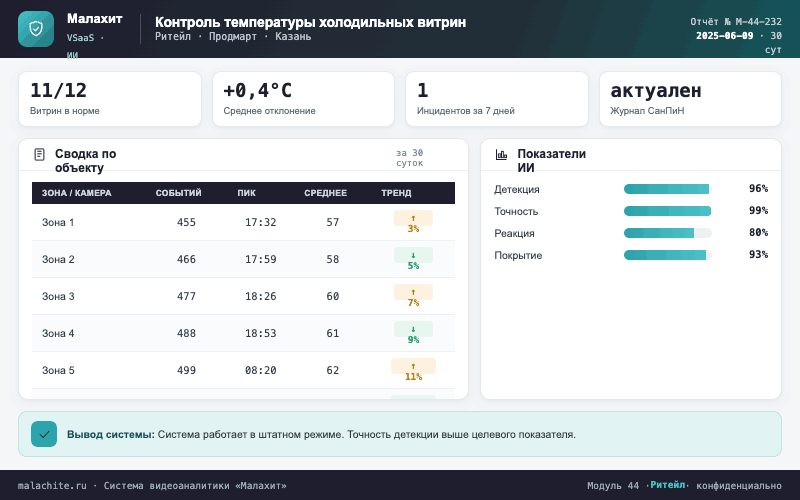This screenshot has width=800, height=500.
Task: Click the Ритейл label in the footer
Action: click(668, 485)
